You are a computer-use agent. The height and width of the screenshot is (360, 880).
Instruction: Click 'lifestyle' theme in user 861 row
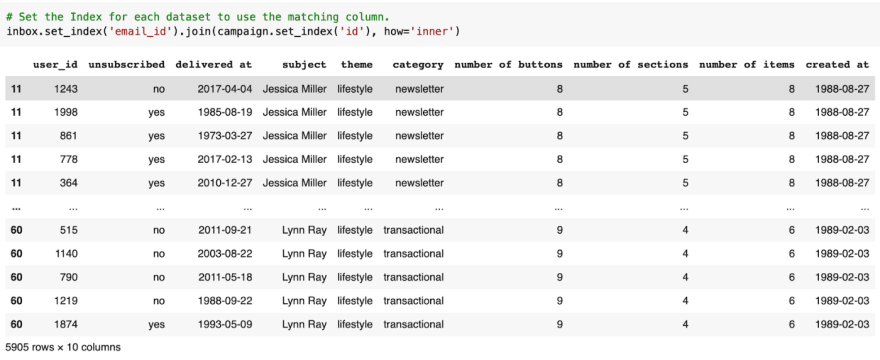click(x=355, y=136)
